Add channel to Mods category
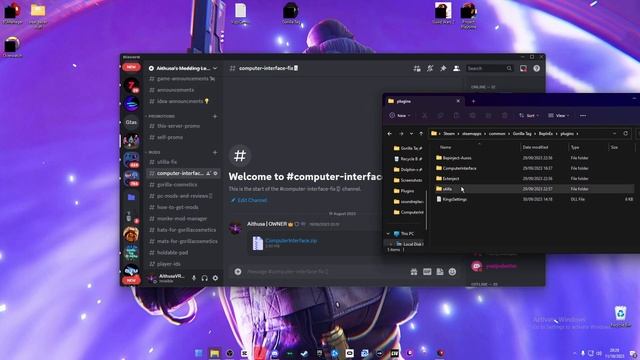640x360 pixels. tap(215, 152)
